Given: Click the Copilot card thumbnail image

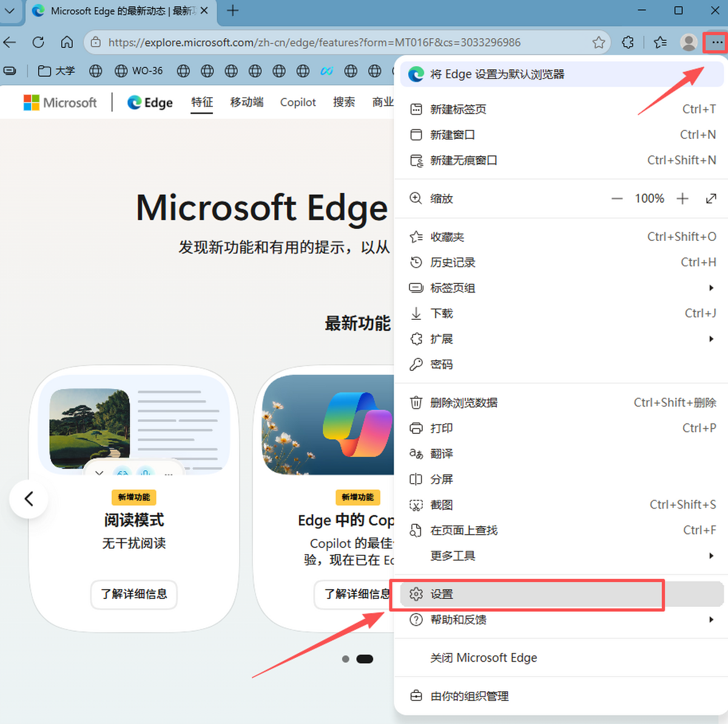Looking at the screenshot, I should tap(328, 425).
